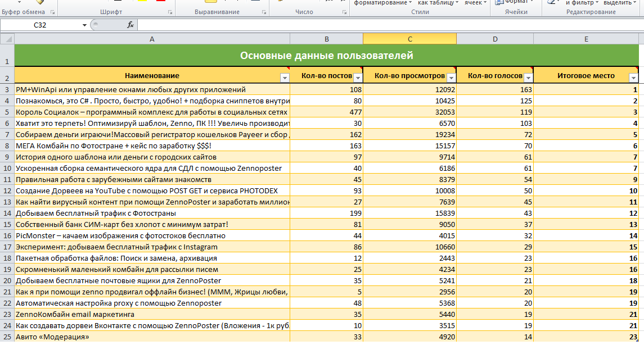Open the Наименование column filter dropdown
This screenshot has width=644, height=345.
coord(285,78)
